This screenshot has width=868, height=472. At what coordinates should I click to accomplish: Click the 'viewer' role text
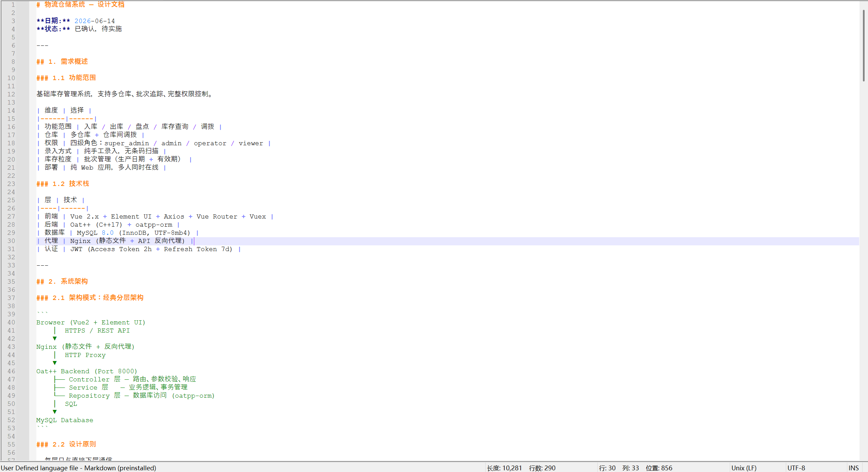point(251,144)
